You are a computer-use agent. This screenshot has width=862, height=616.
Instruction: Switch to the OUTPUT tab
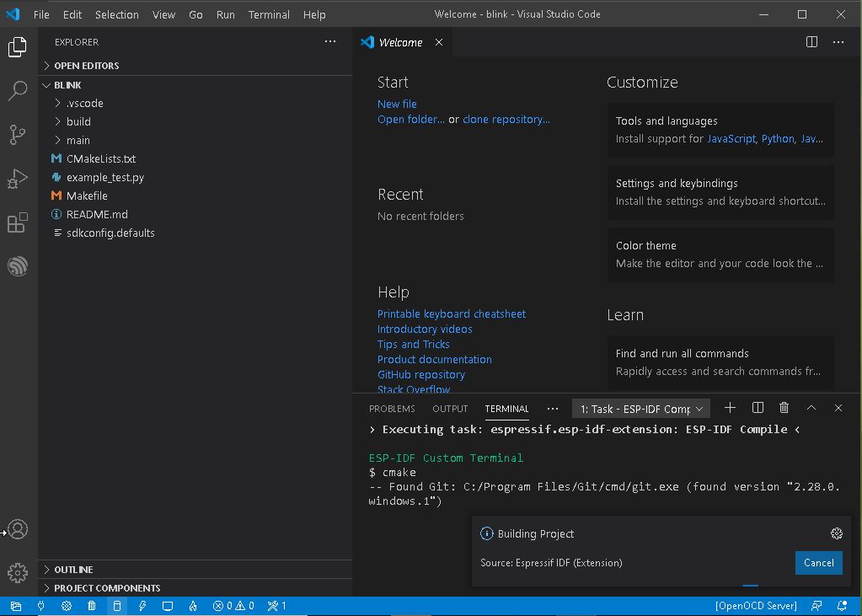[450, 409]
